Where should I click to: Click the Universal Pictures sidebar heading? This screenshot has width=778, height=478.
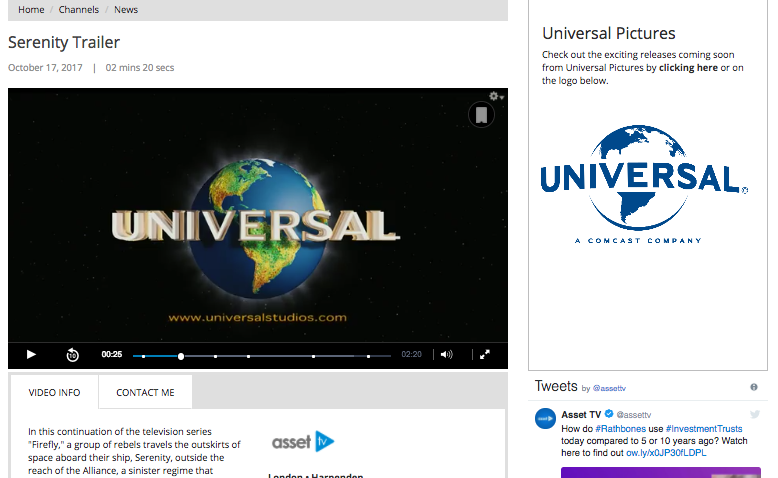click(609, 33)
